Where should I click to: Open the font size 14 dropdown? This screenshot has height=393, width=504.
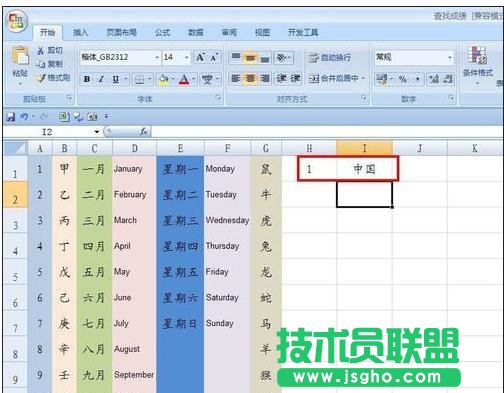187,57
